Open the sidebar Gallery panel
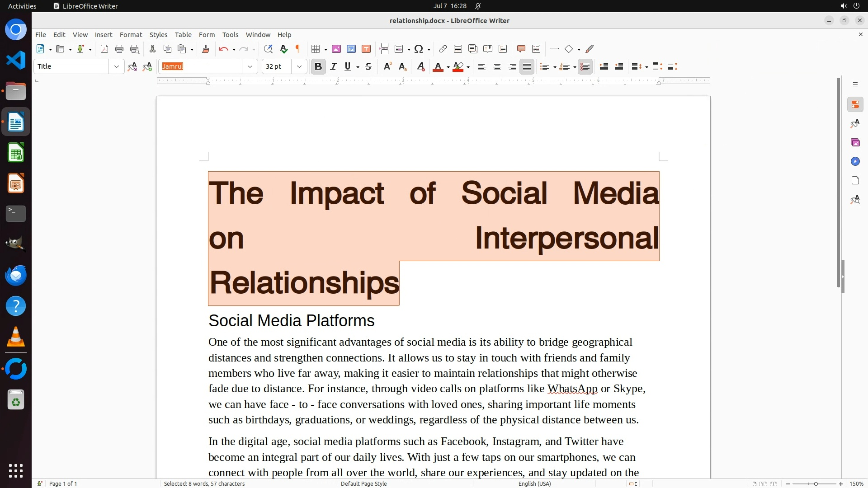This screenshot has height=488, width=868. click(x=855, y=142)
